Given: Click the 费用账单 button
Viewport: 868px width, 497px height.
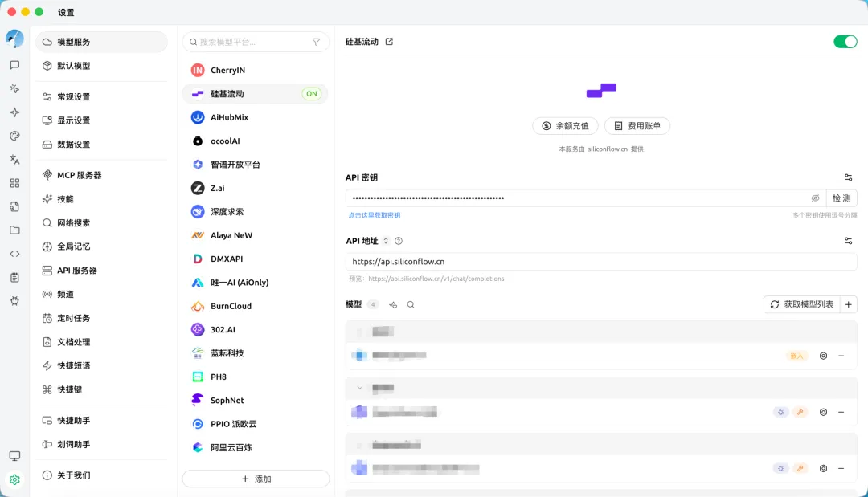Looking at the screenshot, I should (x=637, y=126).
